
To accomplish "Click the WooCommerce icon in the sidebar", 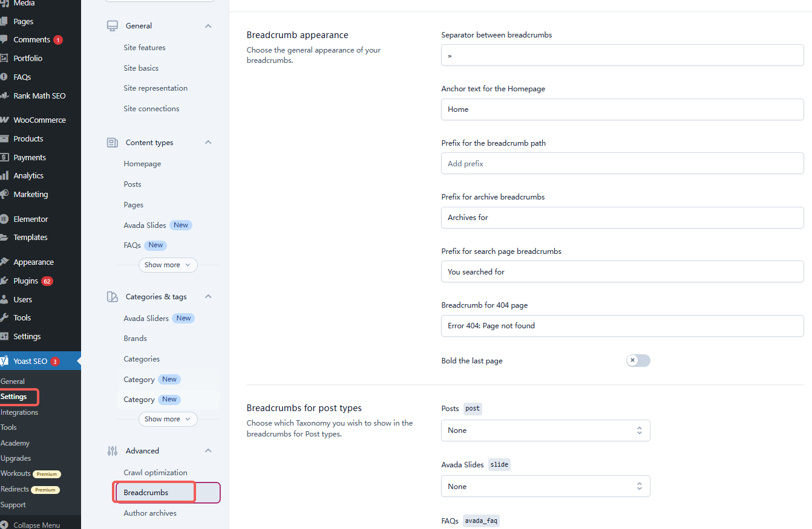I will [x=4, y=120].
